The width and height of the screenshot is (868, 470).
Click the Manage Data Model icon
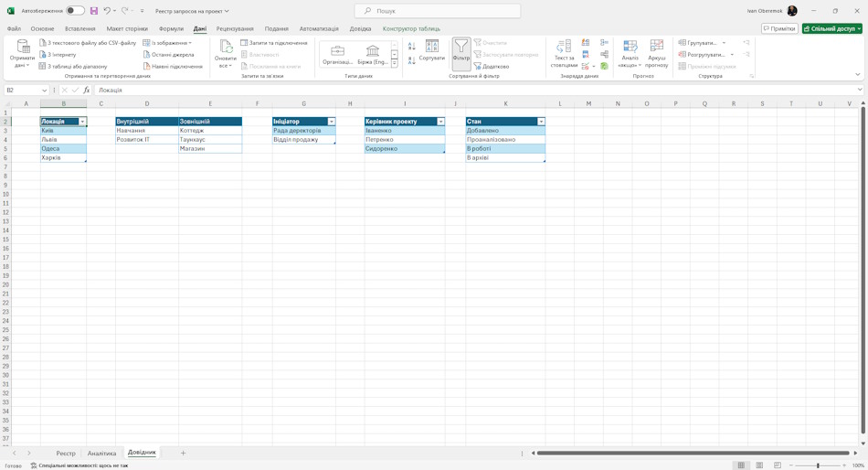point(605,66)
